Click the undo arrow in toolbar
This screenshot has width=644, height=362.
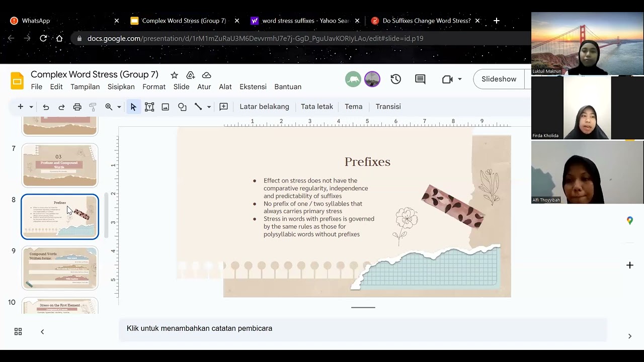pyautogui.click(x=46, y=107)
